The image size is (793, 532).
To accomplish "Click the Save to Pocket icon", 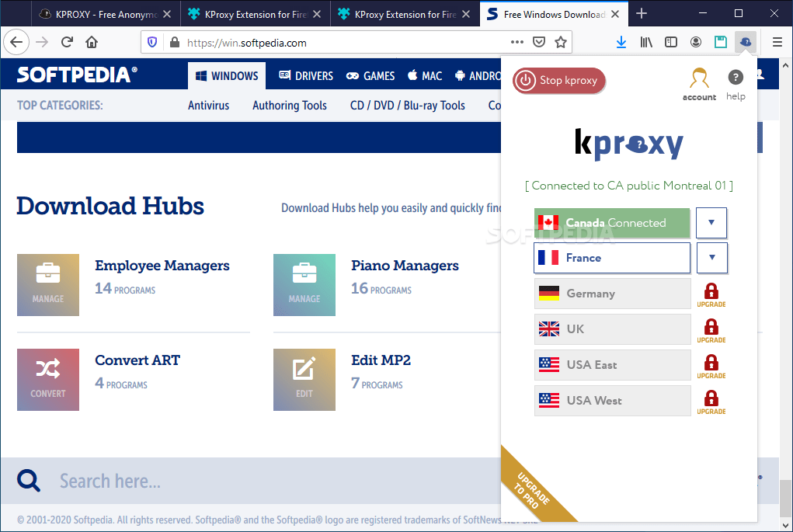I will (539, 43).
